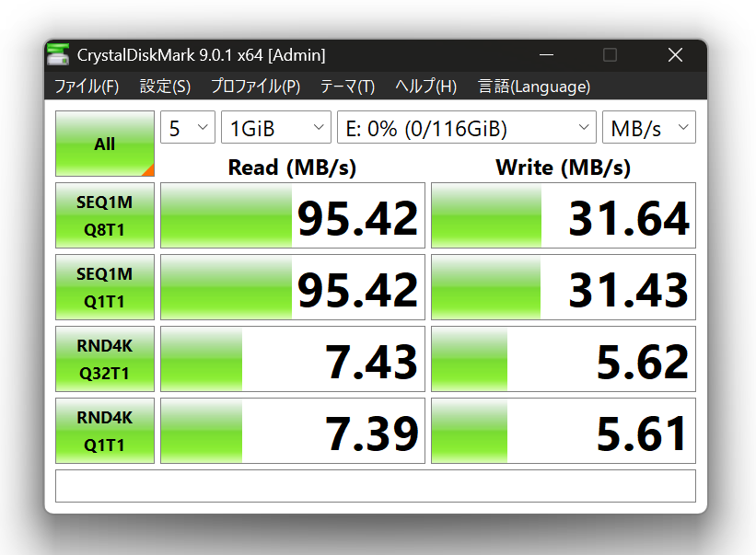Open the 設定(S) menu
Image resolution: width=756 pixels, height=555 pixels.
coord(165,87)
